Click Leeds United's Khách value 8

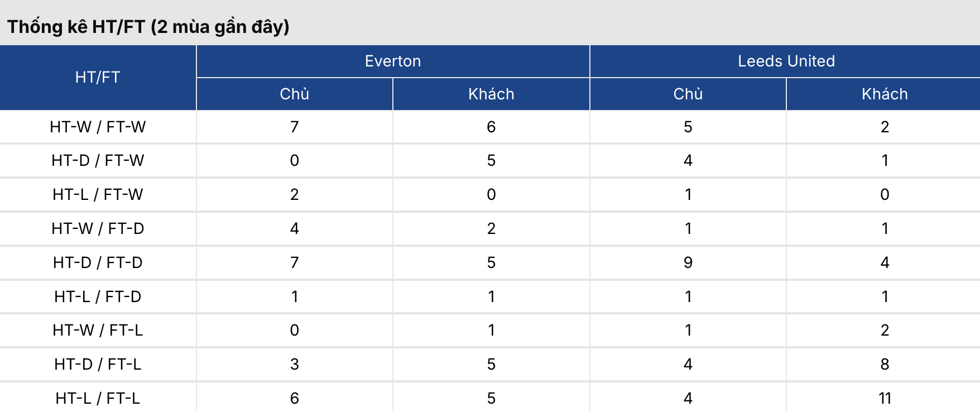coord(885,364)
